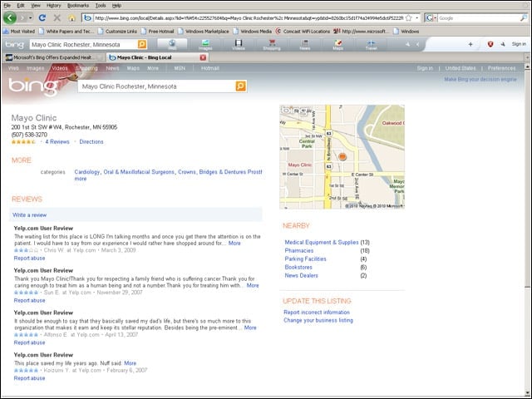Screen dimensions: 532x399
Task: Click the Maps icon in Bing toolbar
Action: [x=338, y=44]
